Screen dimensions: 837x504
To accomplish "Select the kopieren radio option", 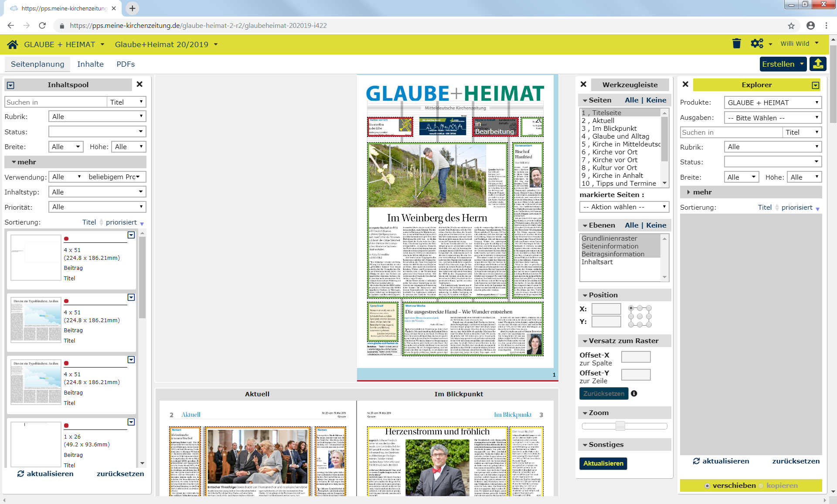I will point(761,486).
